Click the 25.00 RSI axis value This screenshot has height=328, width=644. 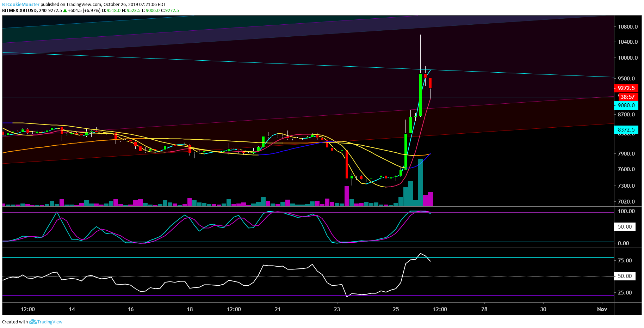pos(625,293)
